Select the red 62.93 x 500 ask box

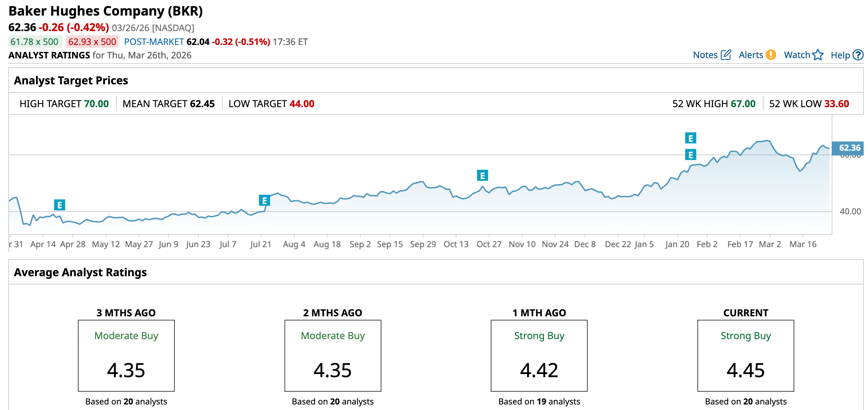pos(92,42)
